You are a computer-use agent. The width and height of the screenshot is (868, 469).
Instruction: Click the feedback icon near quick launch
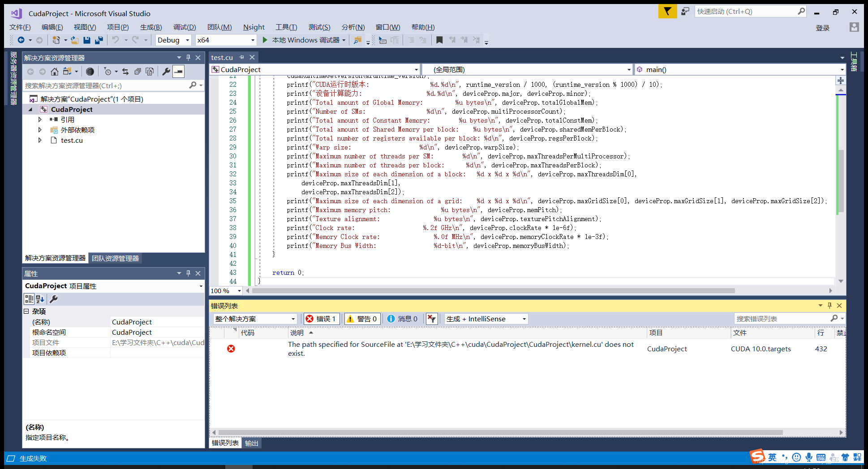click(x=685, y=12)
